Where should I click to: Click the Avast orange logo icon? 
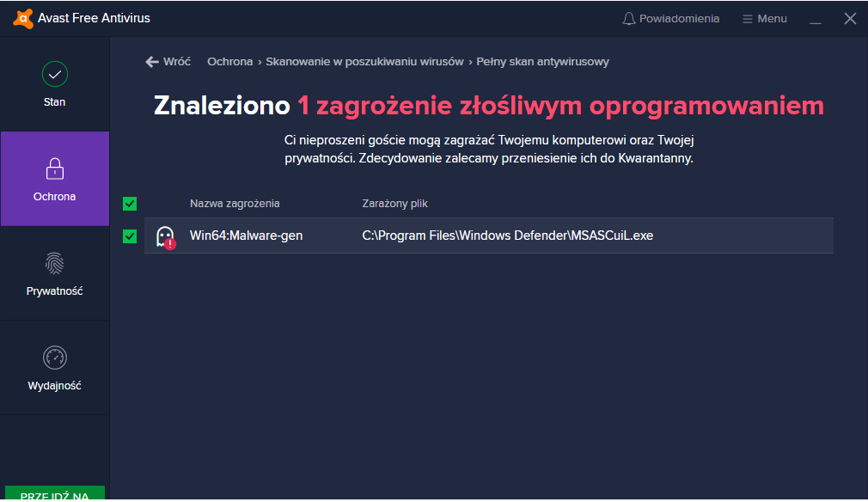pos(22,18)
